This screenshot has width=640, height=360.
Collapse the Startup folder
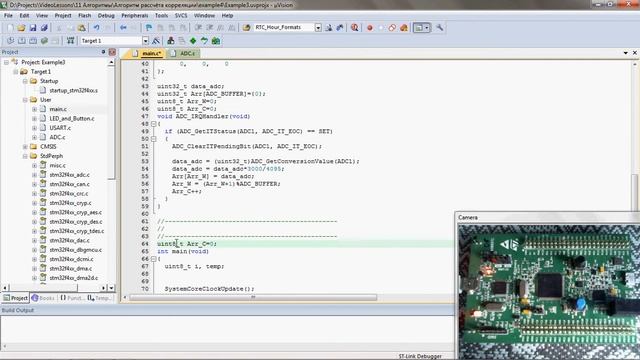coord(25,81)
